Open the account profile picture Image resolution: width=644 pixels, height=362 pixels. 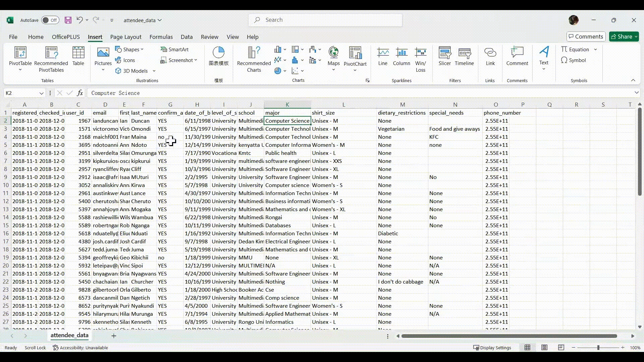click(574, 20)
